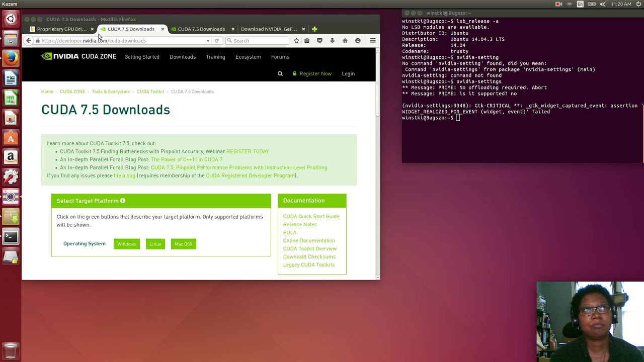Launch LibreOffice Impress from the dock
The height and width of the screenshot is (362, 644).
[x=11, y=118]
